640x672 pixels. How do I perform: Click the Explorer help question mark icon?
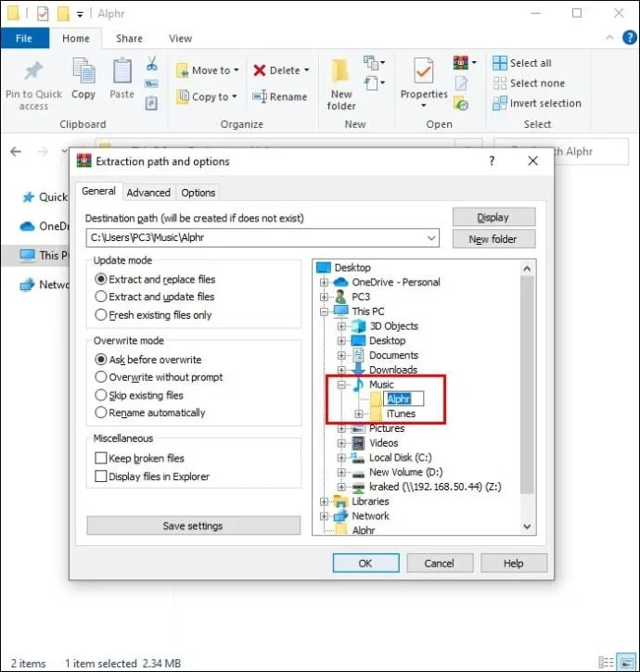click(x=629, y=38)
